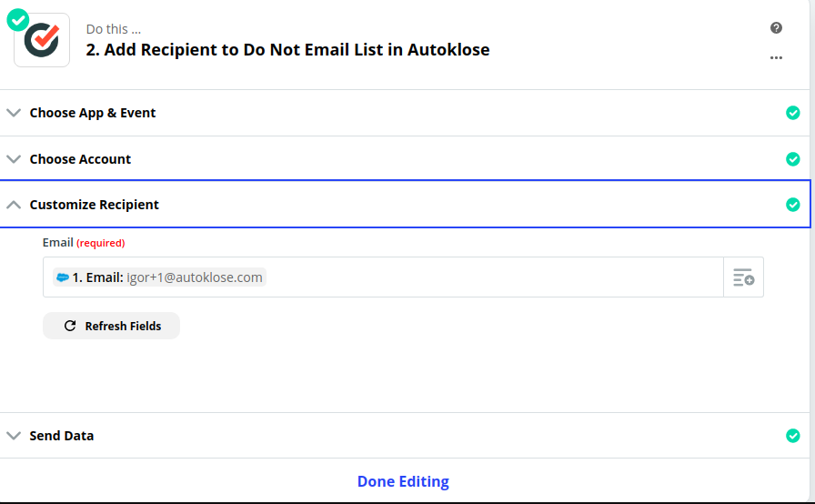The width and height of the screenshot is (815, 504).
Task: Click green checkmark beside Choose Account
Action: 792,159
